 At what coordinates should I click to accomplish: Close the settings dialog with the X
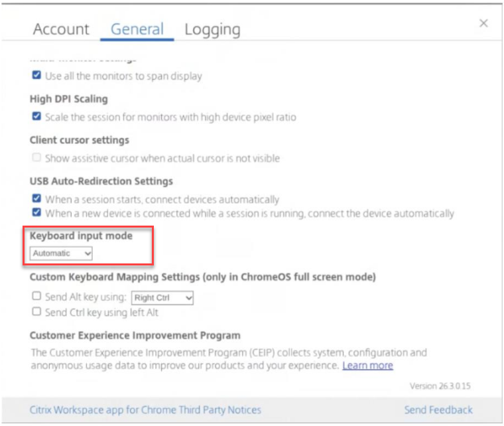pos(483,23)
